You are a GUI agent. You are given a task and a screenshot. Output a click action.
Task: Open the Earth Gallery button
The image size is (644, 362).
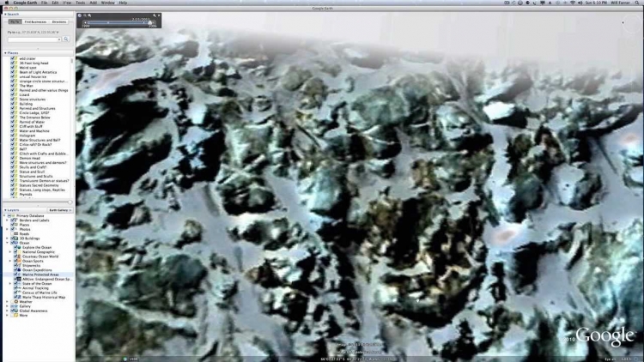tap(60, 210)
